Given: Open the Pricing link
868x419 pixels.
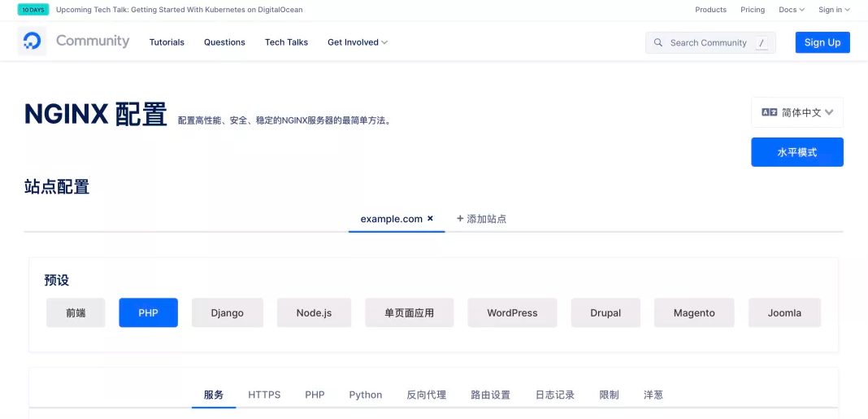Looking at the screenshot, I should pos(753,10).
